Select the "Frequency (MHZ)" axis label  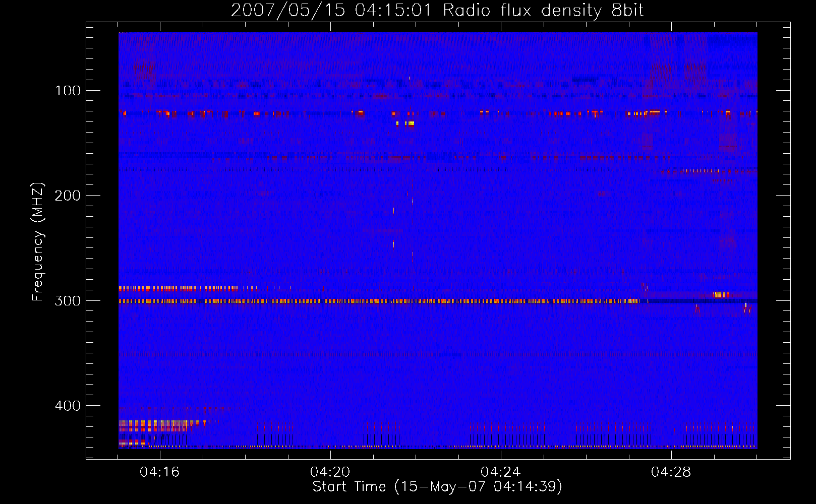tap(38, 242)
